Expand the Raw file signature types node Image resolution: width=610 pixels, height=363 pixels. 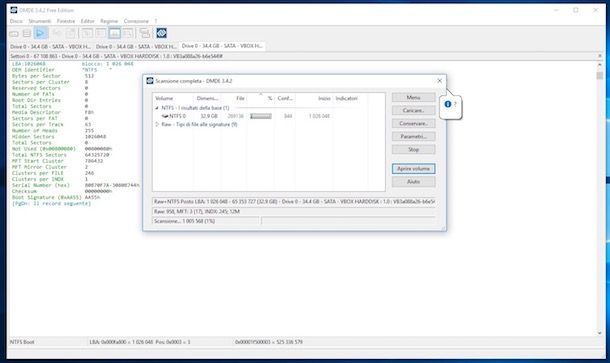(157, 125)
